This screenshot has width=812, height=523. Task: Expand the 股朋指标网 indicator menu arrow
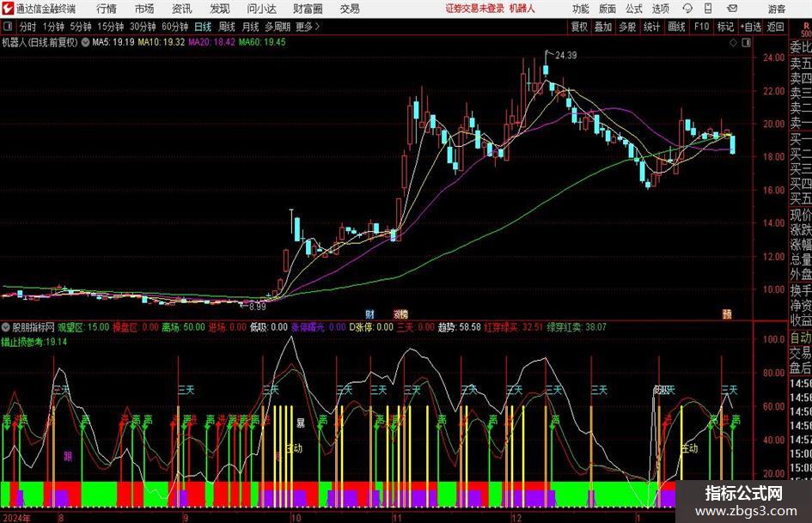[x=6, y=327]
